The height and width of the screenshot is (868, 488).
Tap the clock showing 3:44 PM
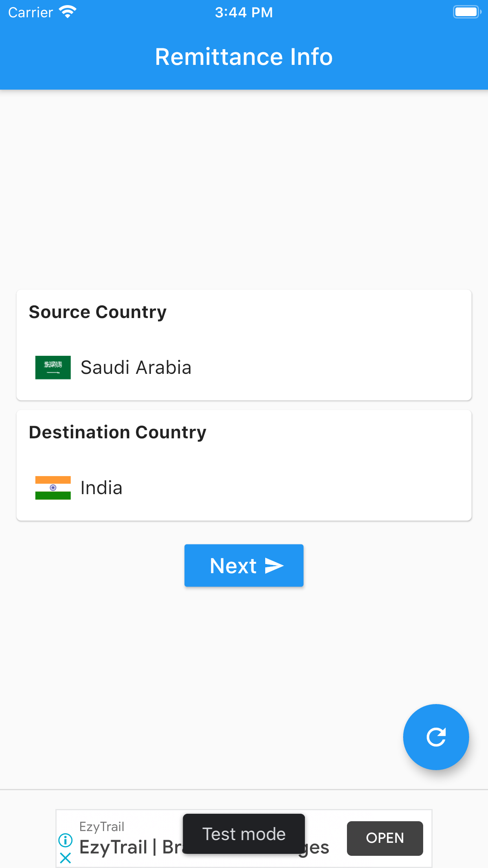244,12
